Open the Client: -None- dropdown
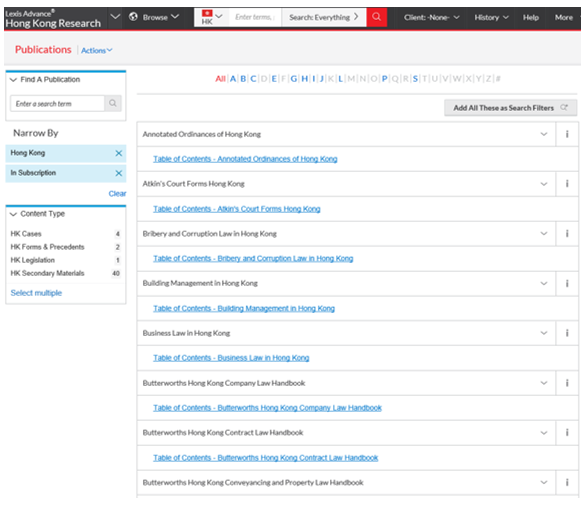584x507 pixels. 431,18
